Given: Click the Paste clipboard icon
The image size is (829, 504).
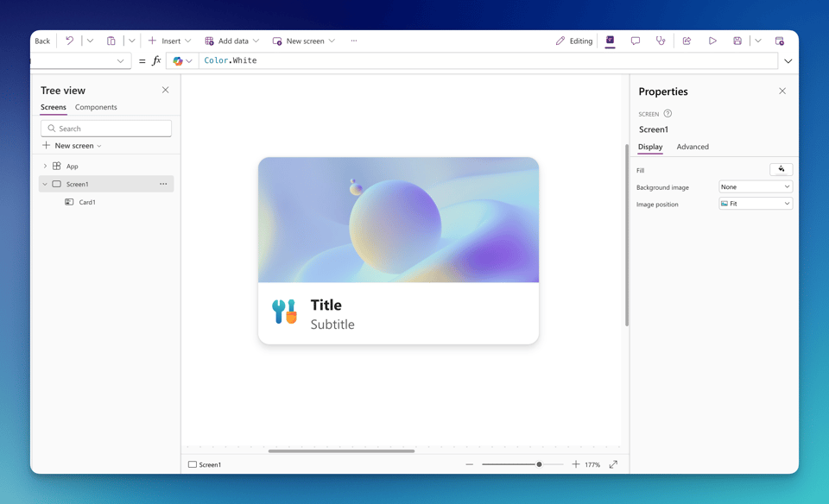Looking at the screenshot, I should (111, 41).
